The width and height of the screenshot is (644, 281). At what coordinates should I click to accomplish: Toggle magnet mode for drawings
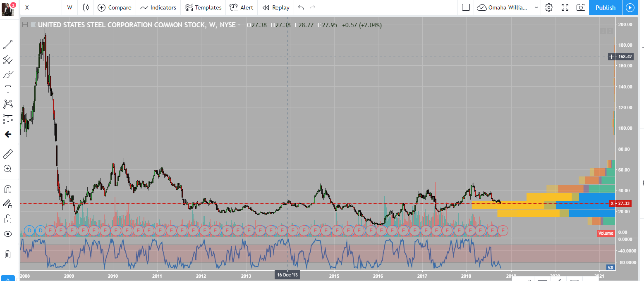tap(8, 189)
